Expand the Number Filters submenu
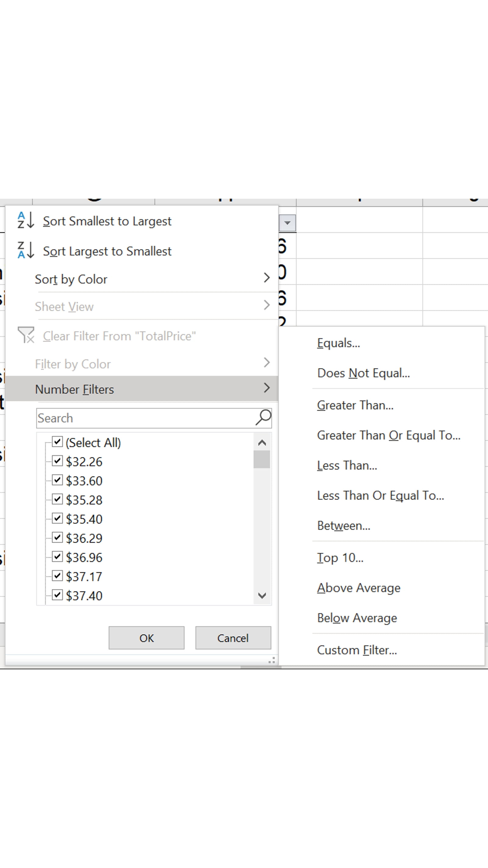 click(x=266, y=388)
